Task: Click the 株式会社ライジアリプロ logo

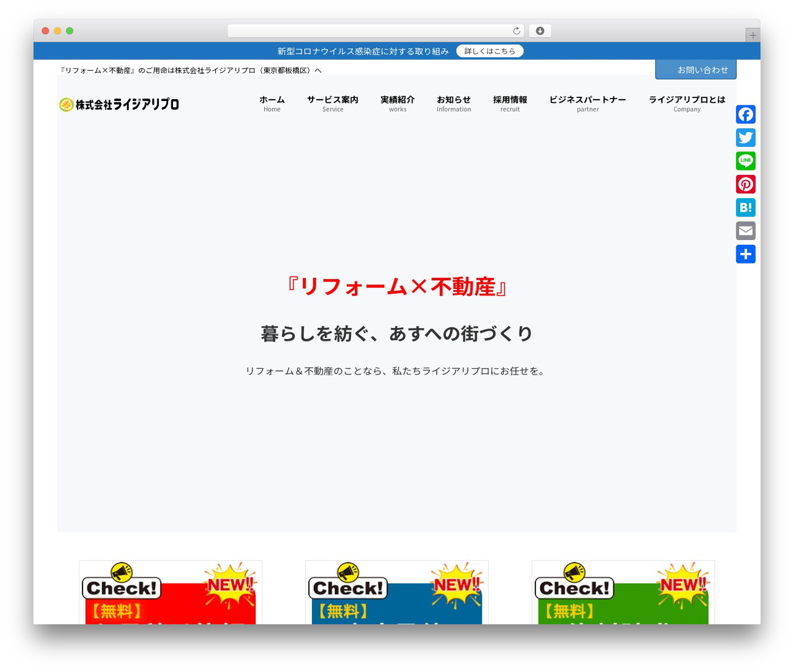Action: coord(119,104)
